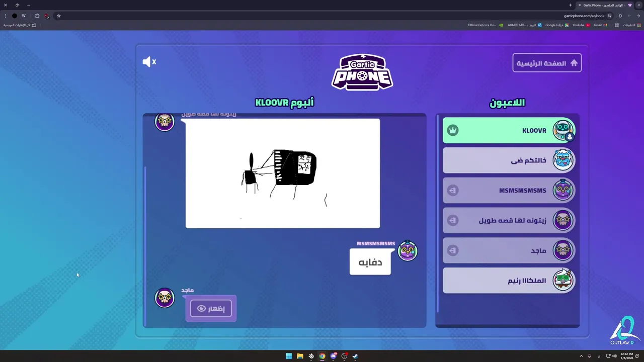
Task: Open the Official GeForce Drivers bookmark
Action: tap(486, 25)
